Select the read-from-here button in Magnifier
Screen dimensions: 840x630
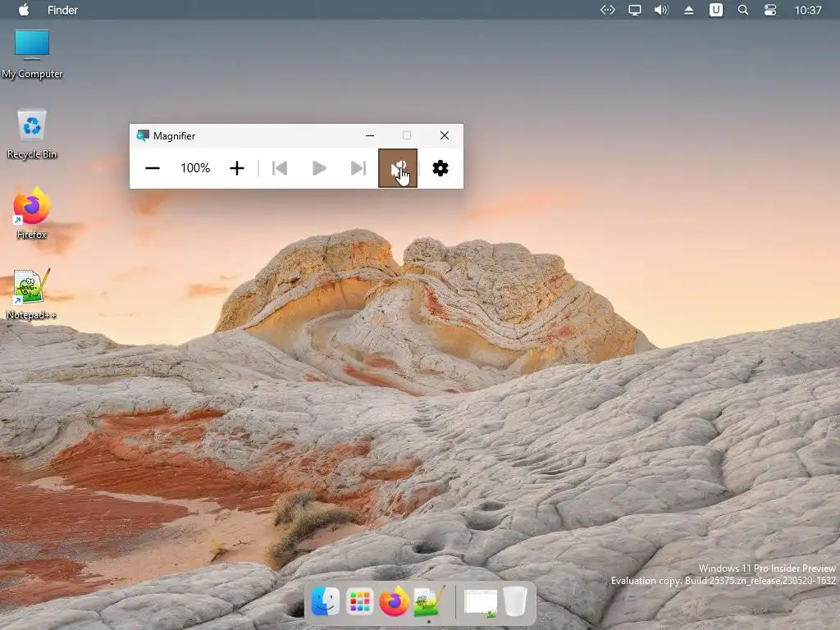click(398, 168)
